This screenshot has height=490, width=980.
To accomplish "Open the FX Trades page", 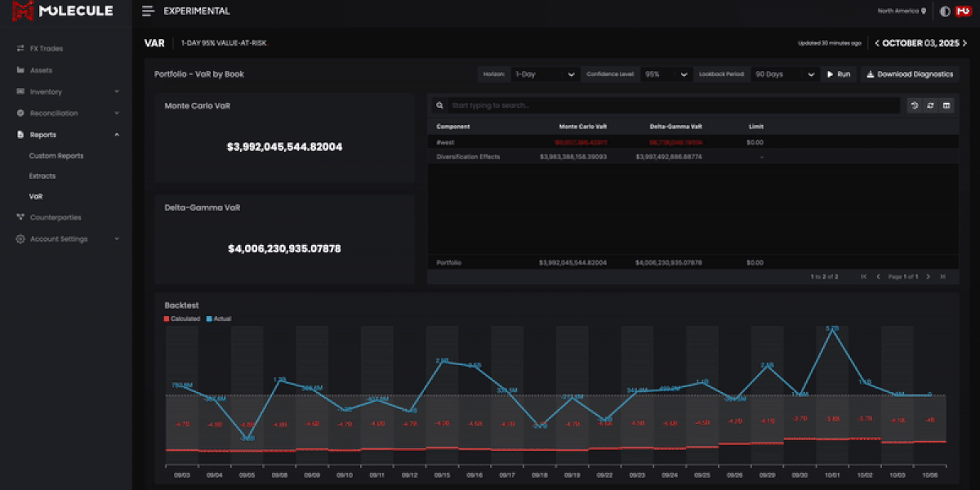I will click(46, 48).
